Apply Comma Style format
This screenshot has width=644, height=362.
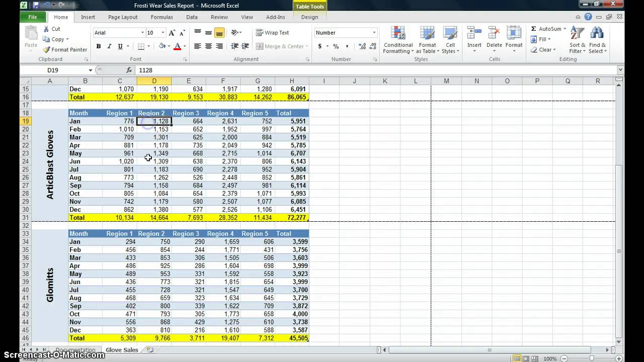click(x=347, y=46)
